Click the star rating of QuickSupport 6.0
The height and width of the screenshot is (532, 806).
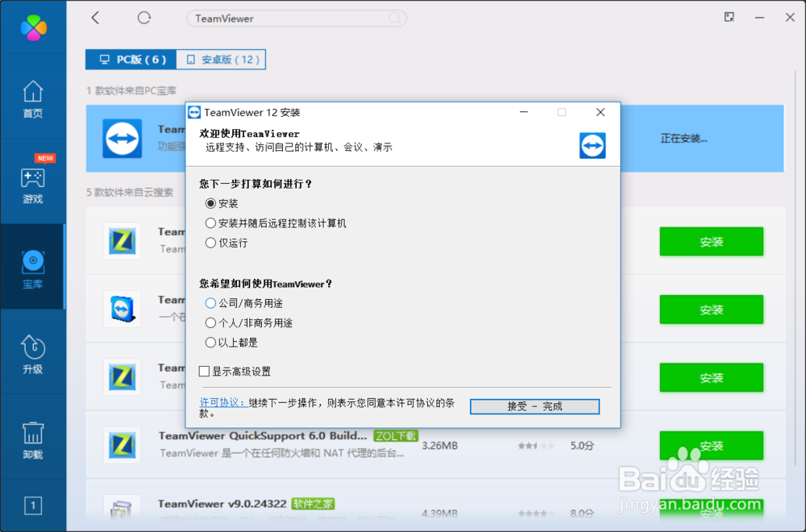[x=536, y=446]
